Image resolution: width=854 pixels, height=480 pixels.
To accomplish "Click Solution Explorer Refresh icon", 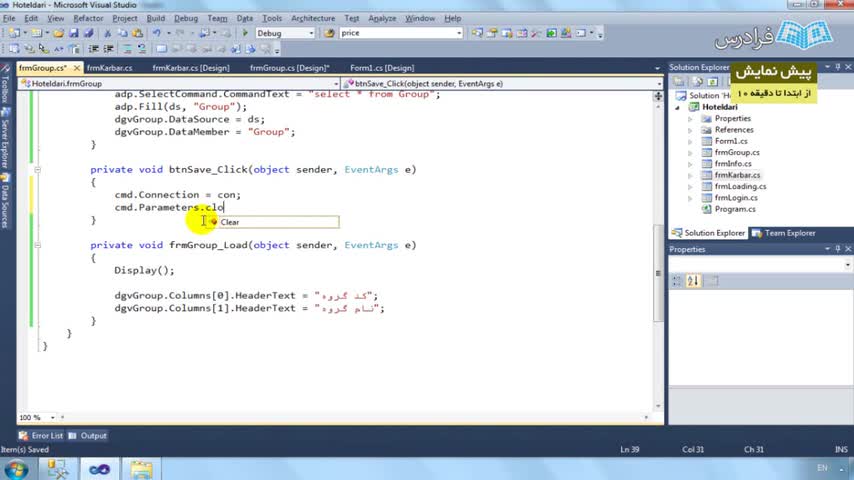I will click(712, 82).
